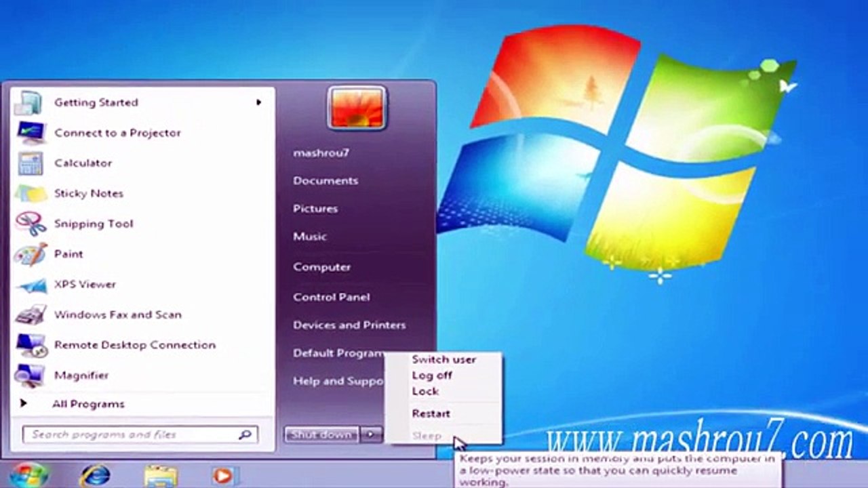Click the XPS Viewer icon
Screen dimensions: 868x488
point(30,285)
